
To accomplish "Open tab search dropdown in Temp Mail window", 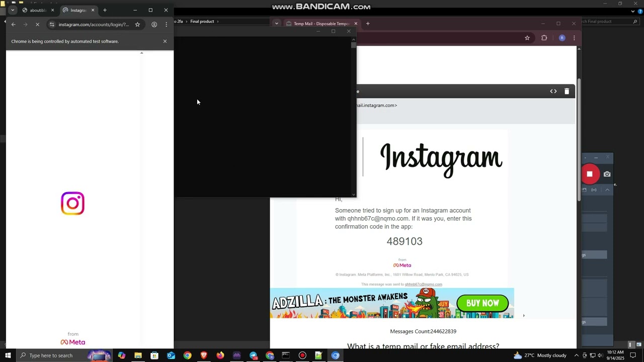I will tap(276, 24).
